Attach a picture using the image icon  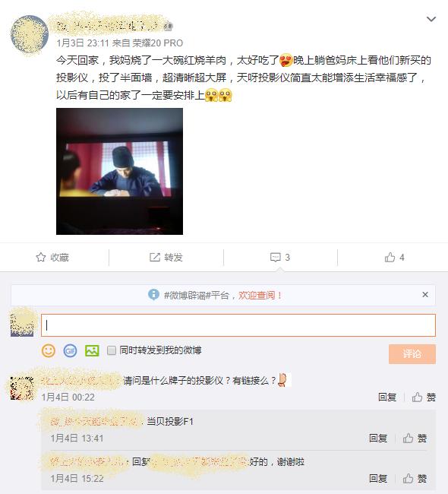click(92, 350)
